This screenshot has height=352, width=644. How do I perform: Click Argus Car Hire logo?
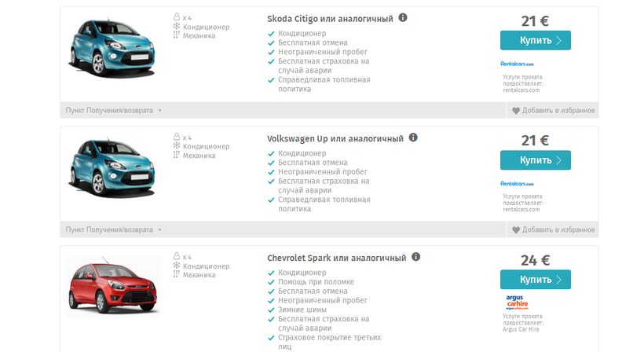pyautogui.click(x=518, y=302)
